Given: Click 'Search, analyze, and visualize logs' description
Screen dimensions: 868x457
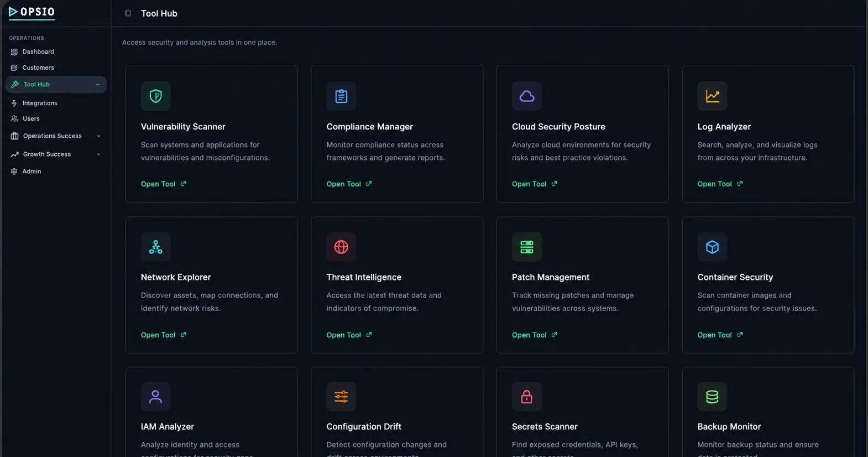Looking at the screenshot, I should tap(757, 151).
